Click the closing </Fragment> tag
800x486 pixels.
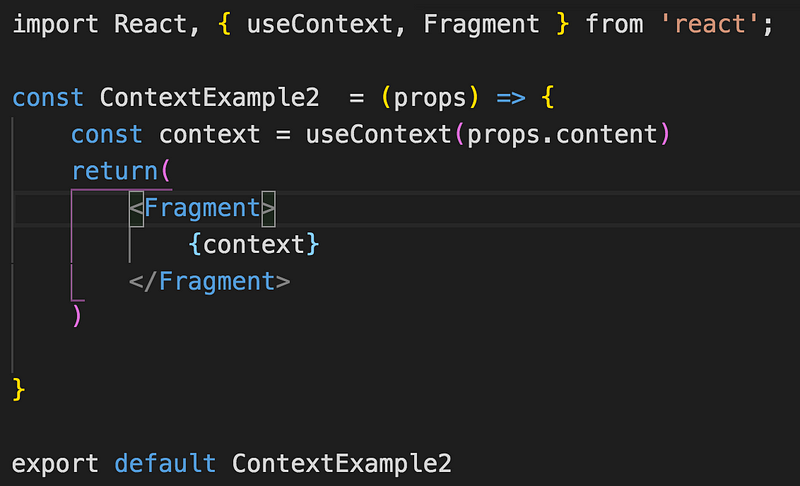click(209, 281)
